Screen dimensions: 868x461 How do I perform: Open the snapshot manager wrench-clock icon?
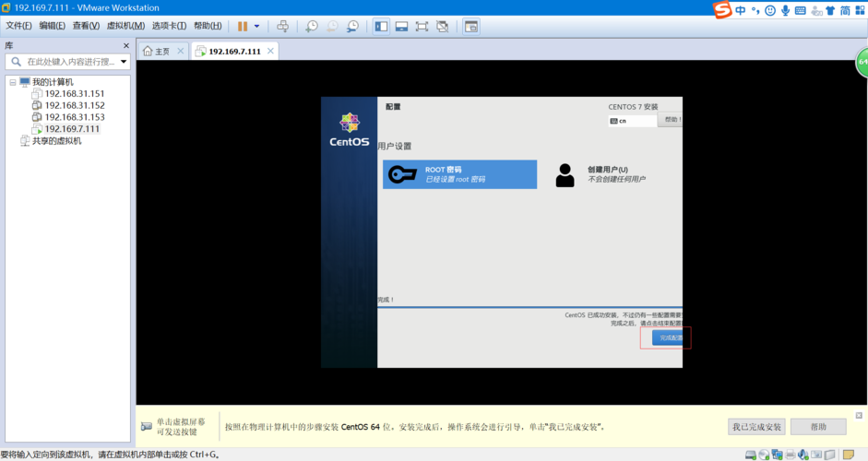click(x=352, y=26)
